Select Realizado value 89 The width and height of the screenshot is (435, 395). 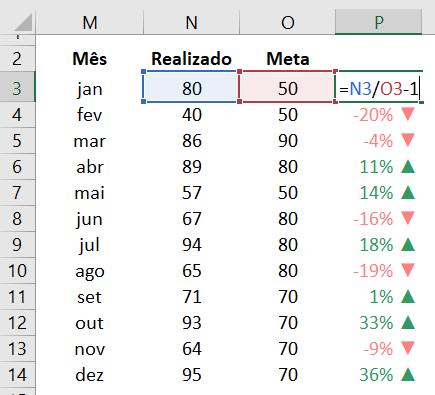191,167
